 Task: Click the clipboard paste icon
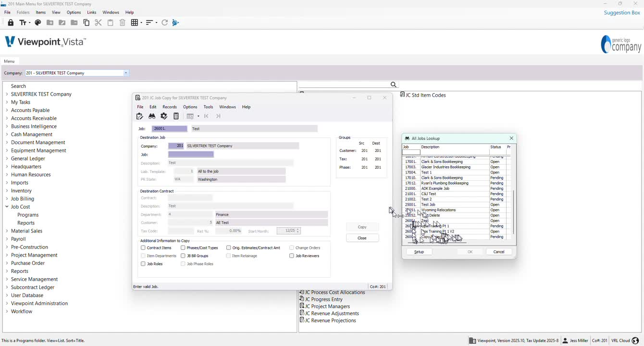click(x=110, y=23)
